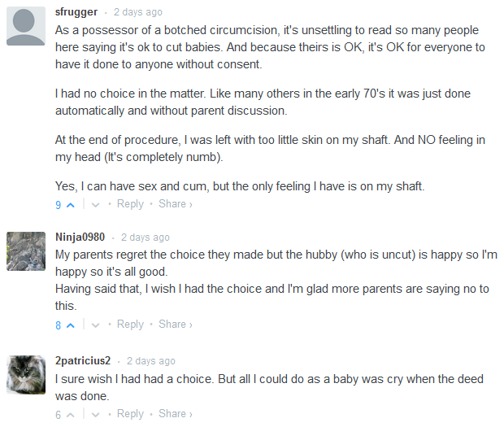The image size is (504, 427).
Task: Open Ninja0980's comment timestamp permalink
Action: 145,237
